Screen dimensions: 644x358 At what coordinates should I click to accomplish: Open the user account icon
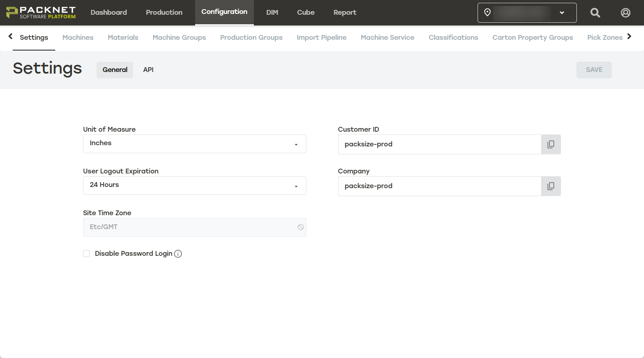pos(625,12)
